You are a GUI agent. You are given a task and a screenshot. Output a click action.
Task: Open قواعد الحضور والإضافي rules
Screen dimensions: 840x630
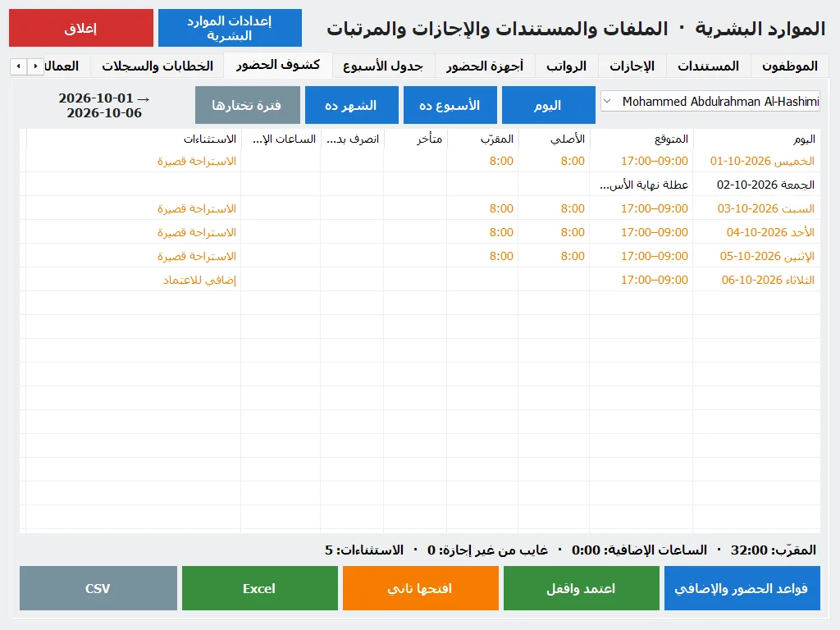[742, 588]
